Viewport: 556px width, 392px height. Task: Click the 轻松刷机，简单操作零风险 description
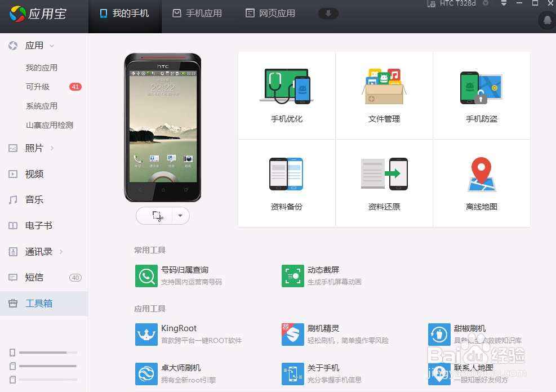point(348,341)
